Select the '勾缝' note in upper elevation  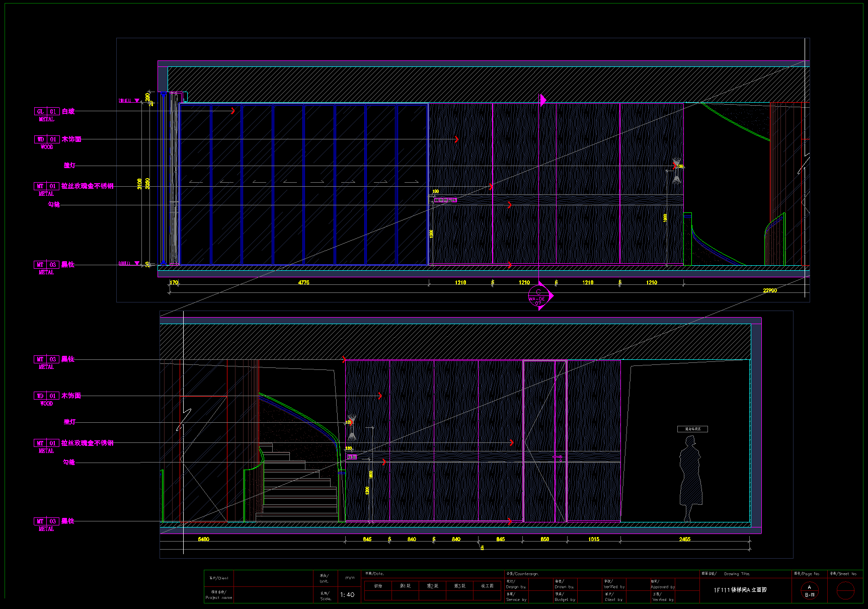(x=54, y=204)
